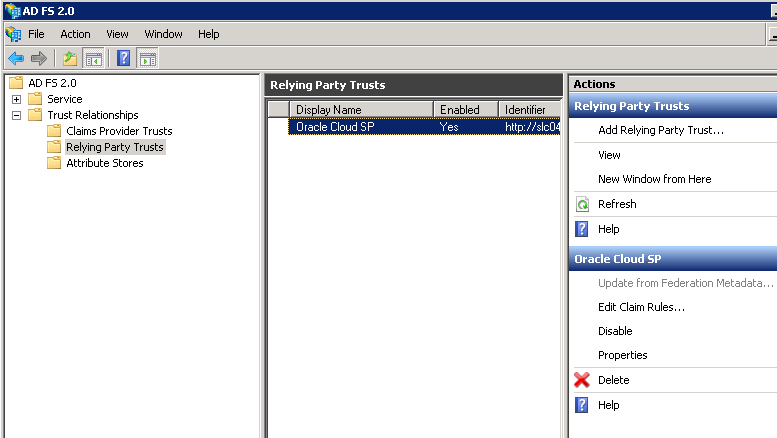Open the View menu
The image size is (777, 438).
[x=117, y=34]
